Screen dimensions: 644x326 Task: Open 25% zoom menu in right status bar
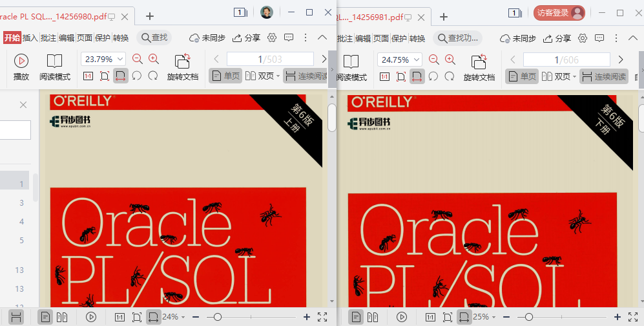(484, 317)
